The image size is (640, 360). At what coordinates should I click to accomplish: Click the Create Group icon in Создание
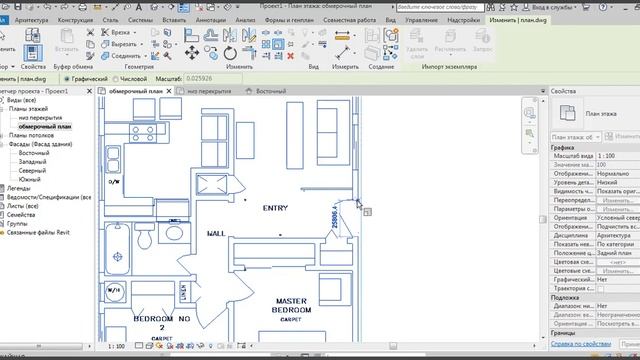pyautogui.click(x=391, y=36)
